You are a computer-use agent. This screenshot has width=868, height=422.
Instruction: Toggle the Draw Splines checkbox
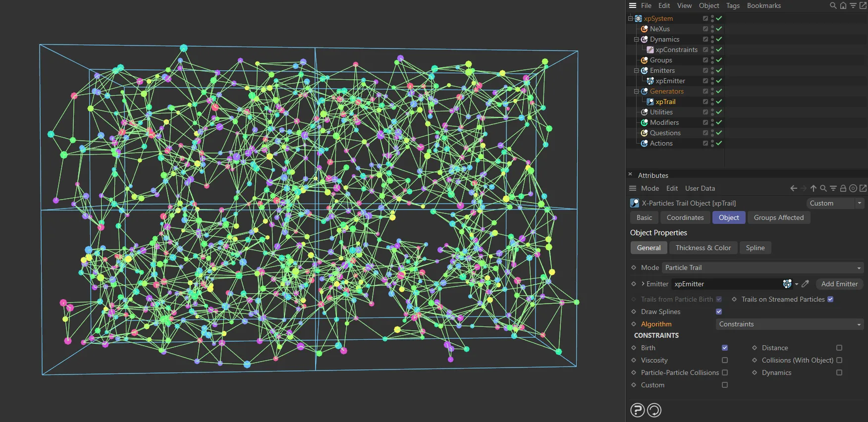[719, 312]
